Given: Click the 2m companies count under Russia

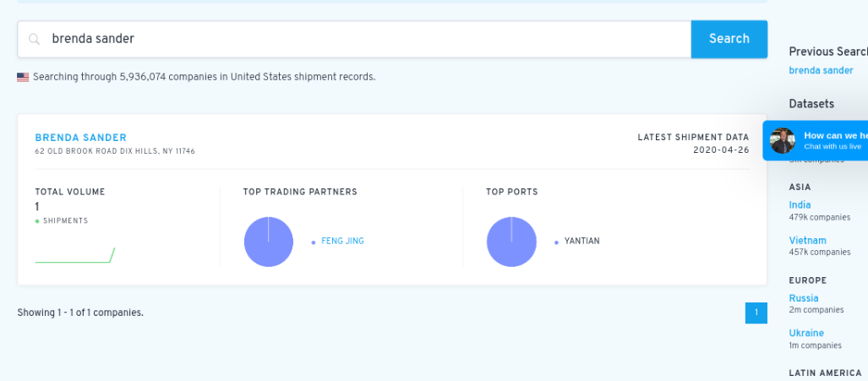Looking at the screenshot, I should click(816, 310).
